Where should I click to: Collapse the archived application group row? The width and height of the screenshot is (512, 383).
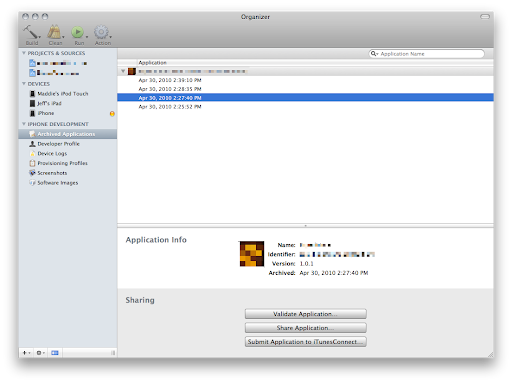[123, 71]
